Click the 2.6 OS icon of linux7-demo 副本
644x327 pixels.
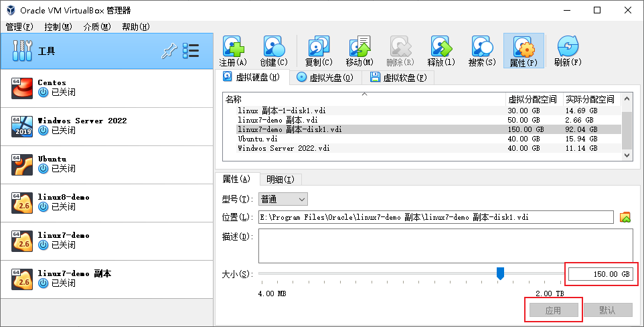22,279
